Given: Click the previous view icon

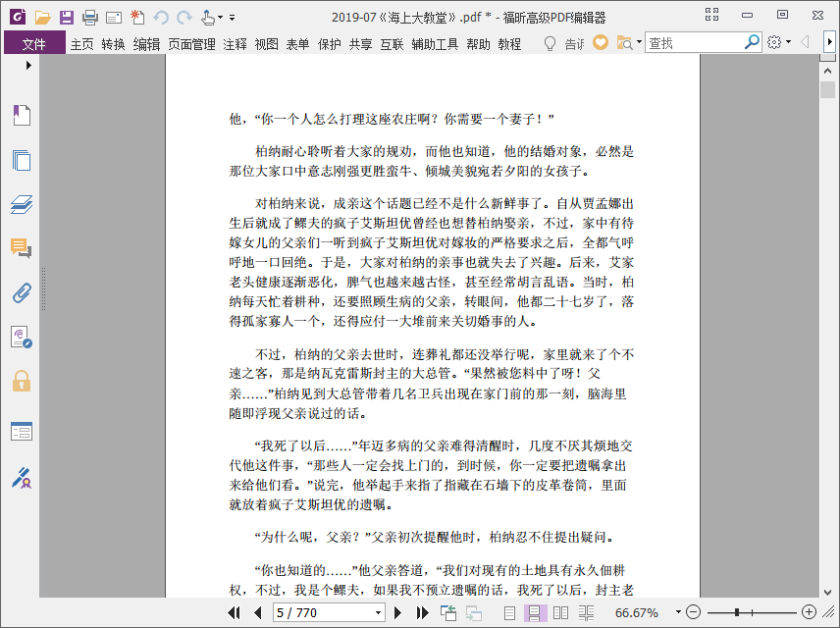Looking at the screenshot, I should point(447,612).
